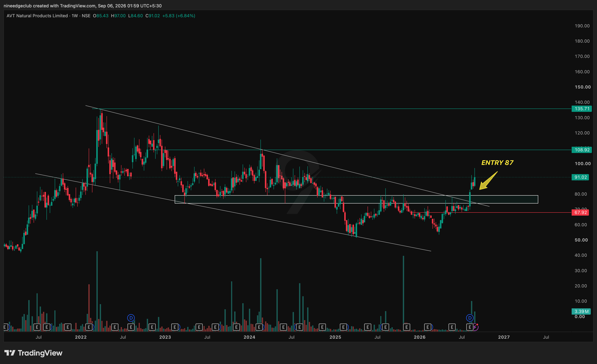Click the TradingView logo at the bottom left
Screen dimensions: 597x364
33,353
